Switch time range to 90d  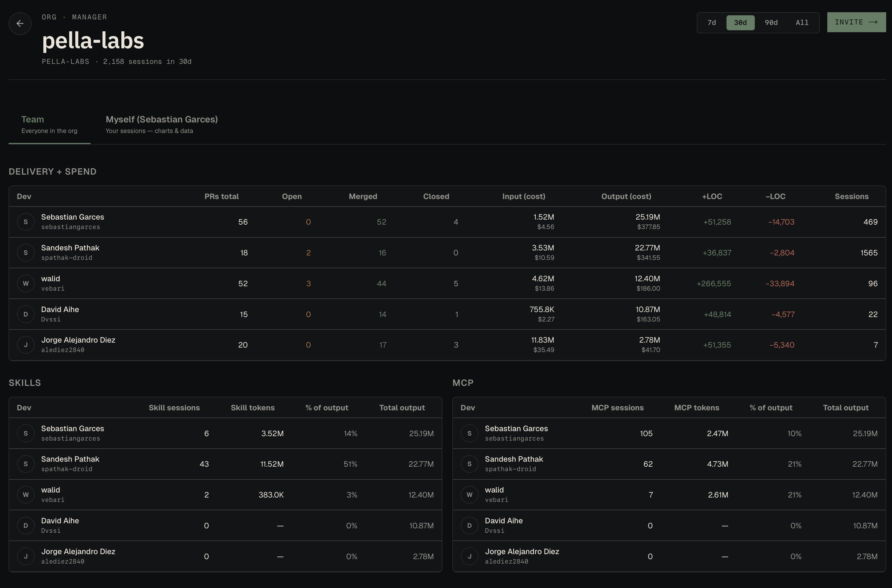771,22
